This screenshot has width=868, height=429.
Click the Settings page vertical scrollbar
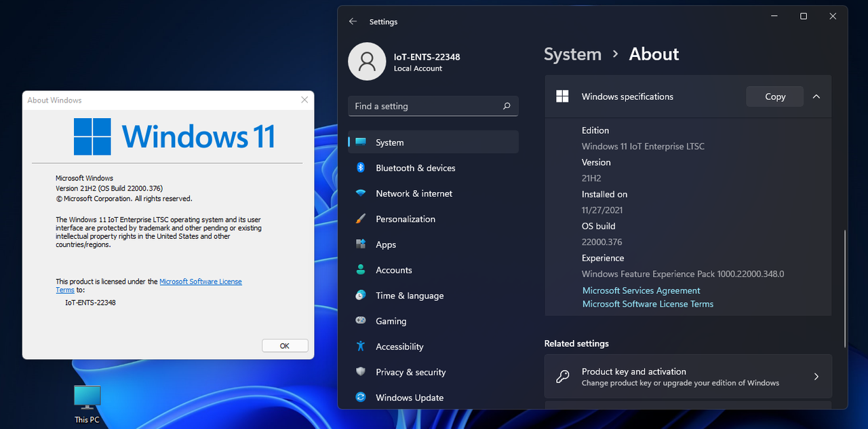[845, 288]
